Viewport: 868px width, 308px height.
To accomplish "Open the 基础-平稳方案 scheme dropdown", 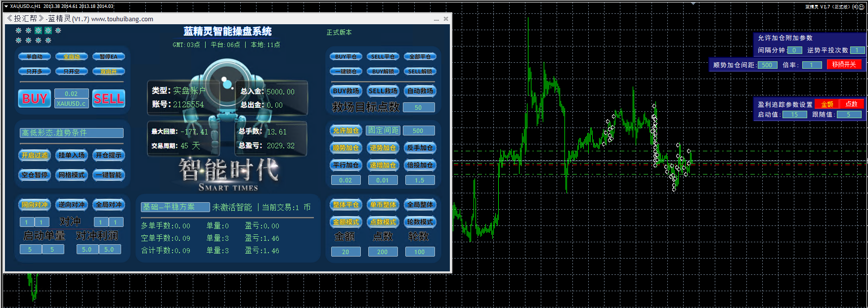I will click(175, 207).
